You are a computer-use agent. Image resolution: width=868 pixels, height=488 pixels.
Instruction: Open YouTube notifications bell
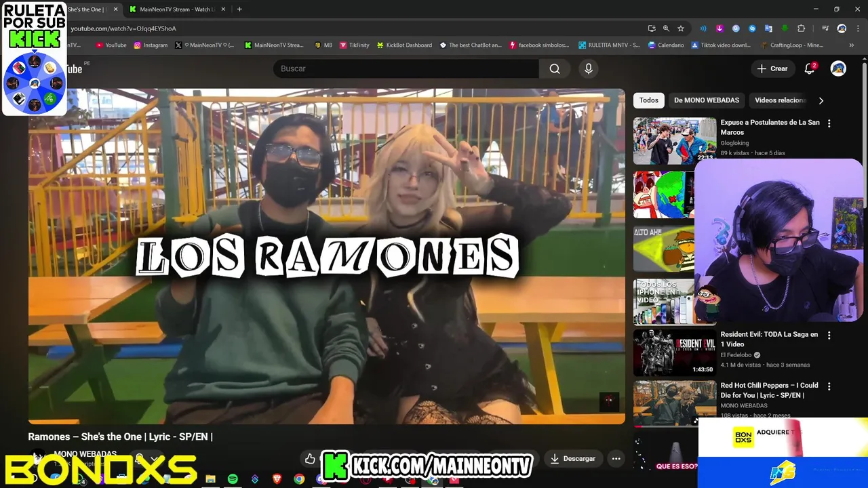809,68
